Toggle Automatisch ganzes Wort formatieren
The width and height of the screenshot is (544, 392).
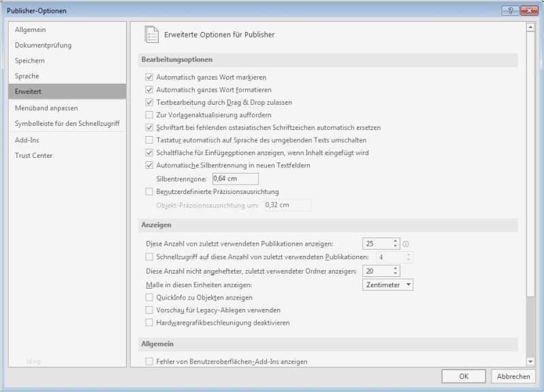[149, 90]
